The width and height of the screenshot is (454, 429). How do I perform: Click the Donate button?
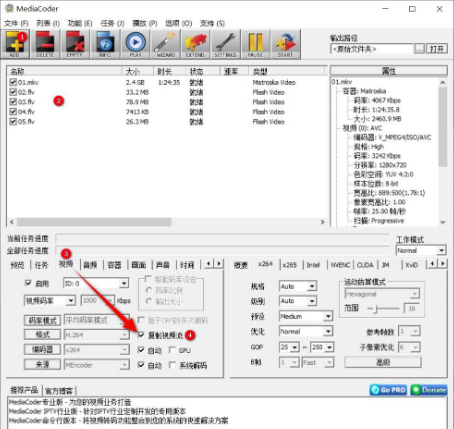(429, 390)
